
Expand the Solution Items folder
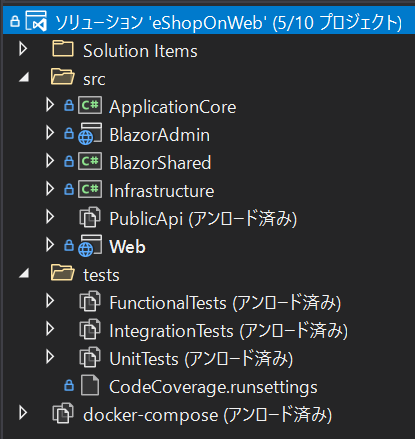tap(23, 49)
